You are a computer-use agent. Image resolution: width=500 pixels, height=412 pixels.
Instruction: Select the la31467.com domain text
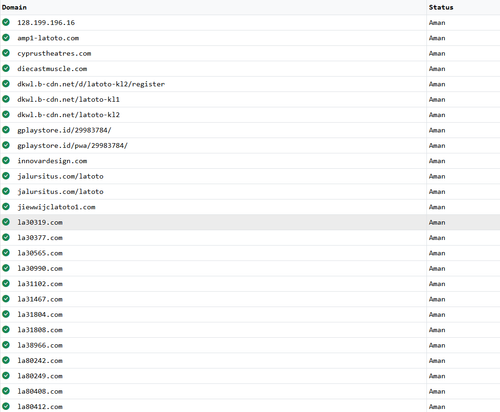40,299
